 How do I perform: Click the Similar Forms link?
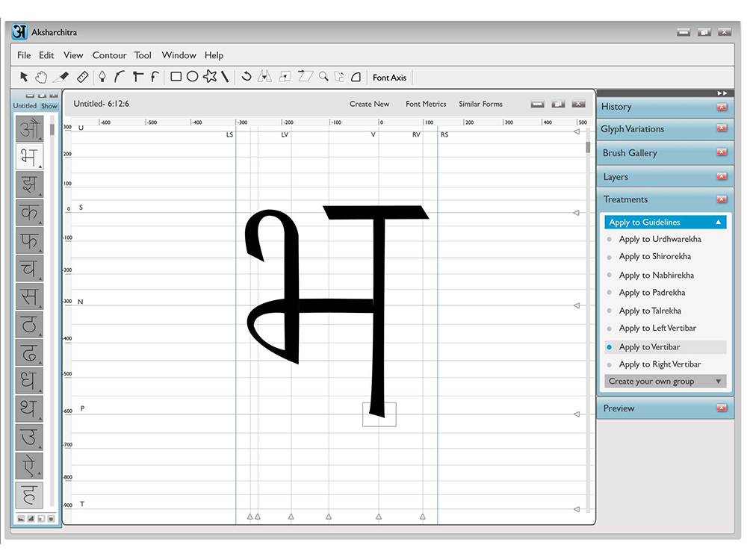click(x=480, y=104)
